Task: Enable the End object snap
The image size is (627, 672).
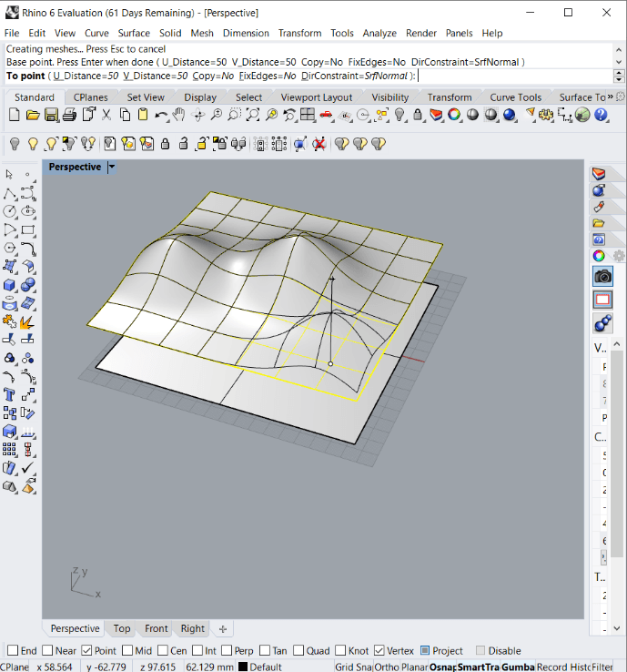Action: coord(13,651)
